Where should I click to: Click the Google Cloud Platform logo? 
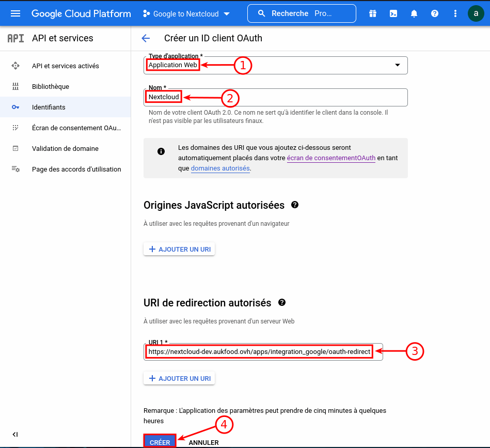click(81, 13)
